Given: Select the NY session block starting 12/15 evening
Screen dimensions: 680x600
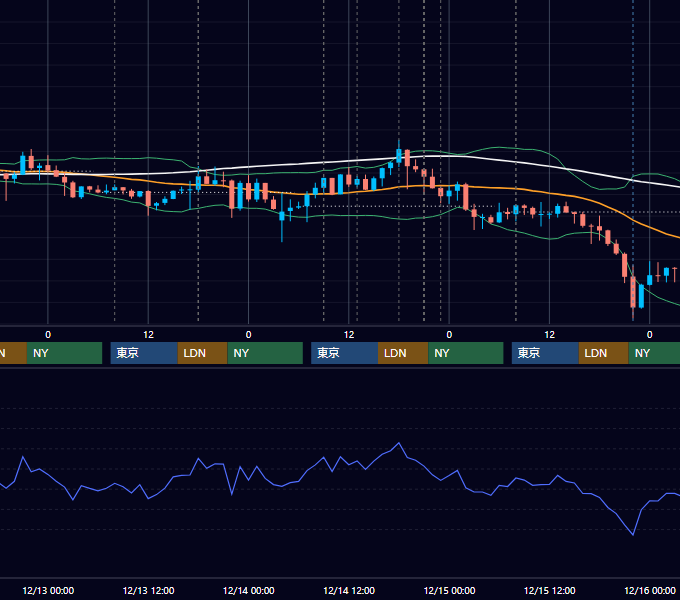Looking at the screenshot, I should (654, 353).
